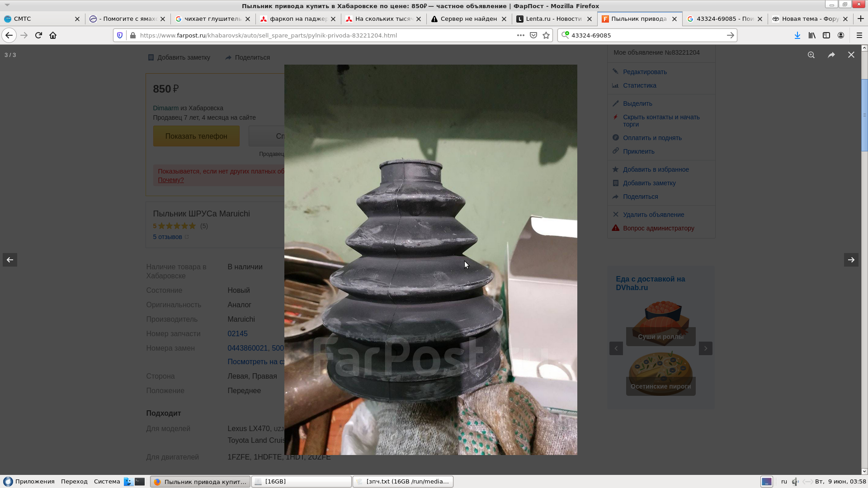Reload the current page

point(38,35)
